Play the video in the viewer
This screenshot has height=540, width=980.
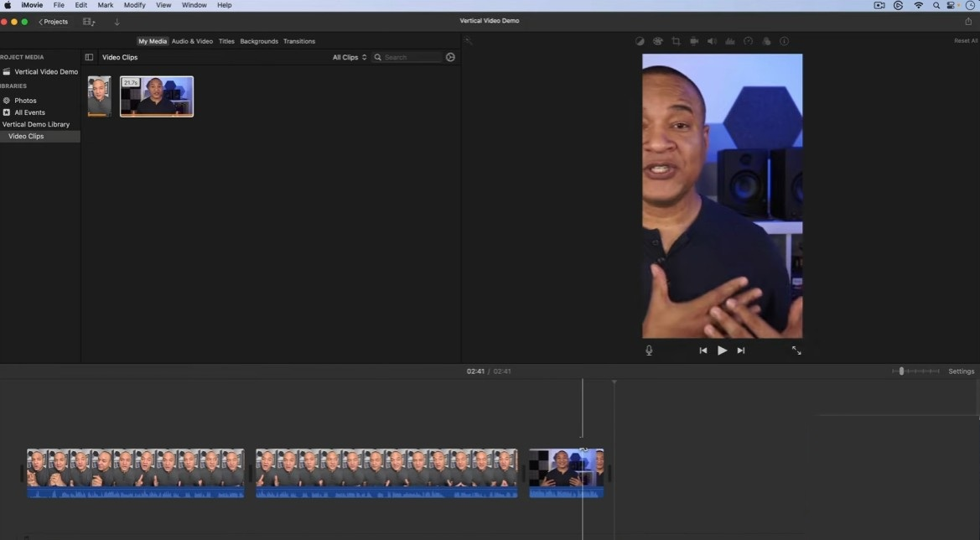722,350
